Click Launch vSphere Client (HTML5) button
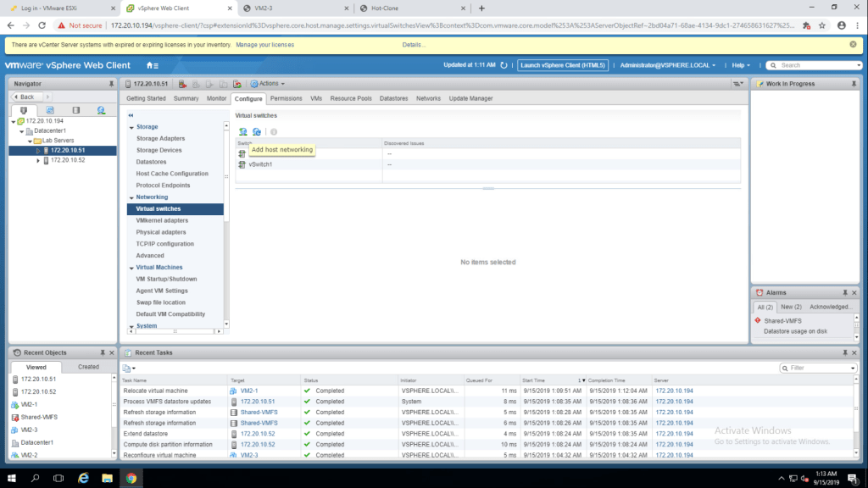Viewport: 868px width, 488px height. click(x=563, y=65)
